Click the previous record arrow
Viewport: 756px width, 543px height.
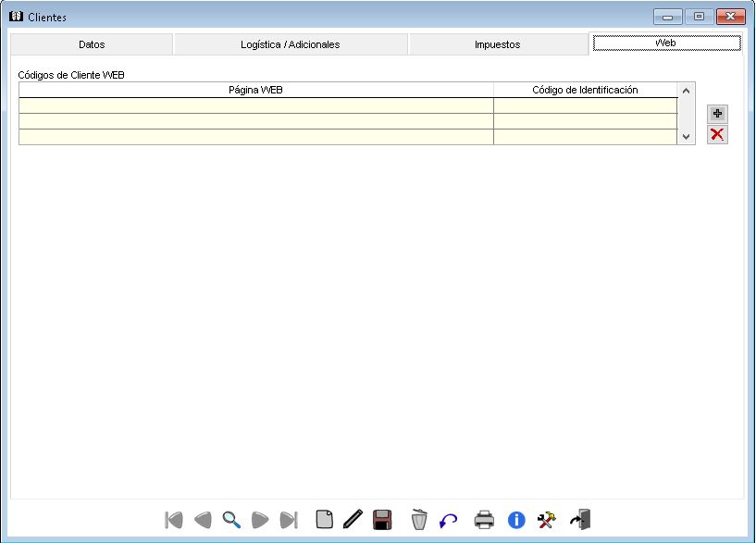[203, 520]
